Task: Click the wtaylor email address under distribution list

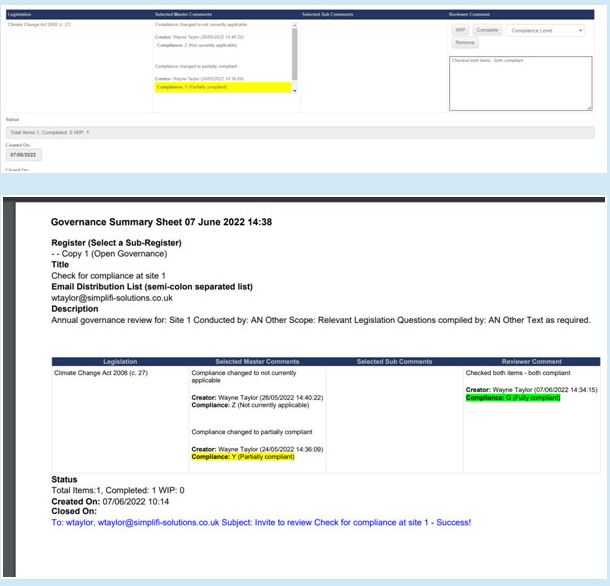Action: (x=112, y=297)
